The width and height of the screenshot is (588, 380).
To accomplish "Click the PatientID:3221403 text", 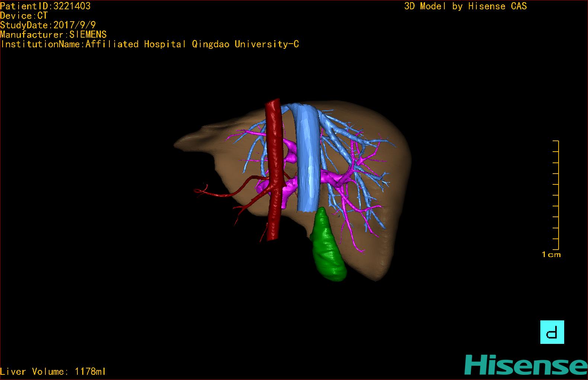I will (x=45, y=6).
